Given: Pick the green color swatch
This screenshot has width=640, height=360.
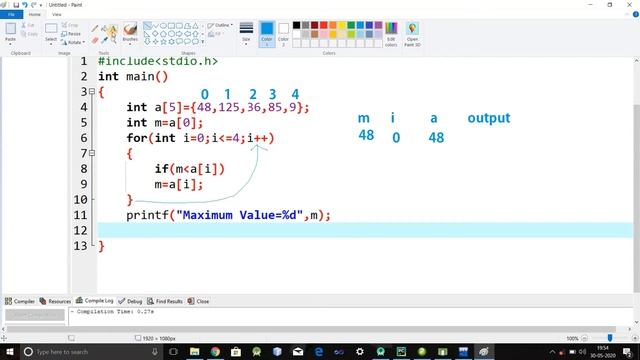Looking at the screenshot, I should point(351,25).
